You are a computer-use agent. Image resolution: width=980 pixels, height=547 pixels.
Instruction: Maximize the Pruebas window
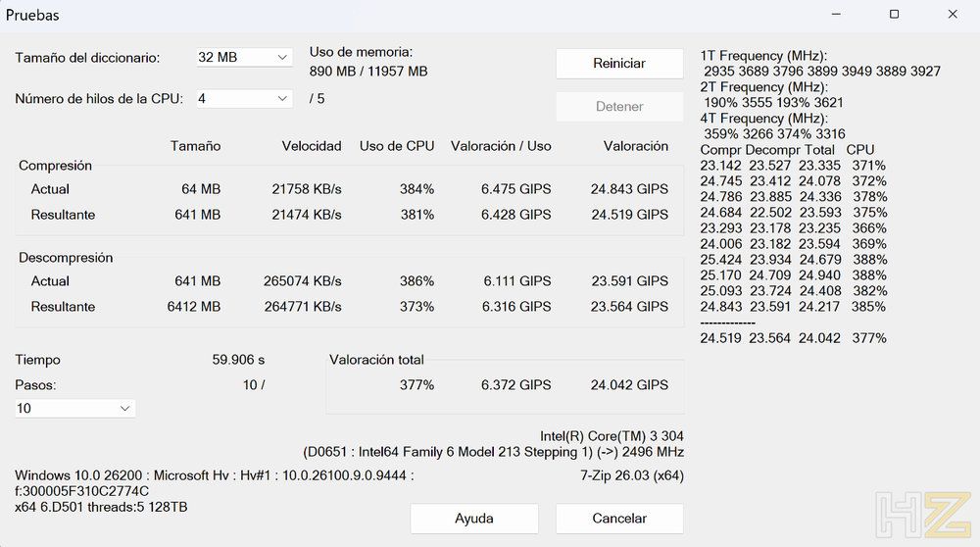point(895,14)
